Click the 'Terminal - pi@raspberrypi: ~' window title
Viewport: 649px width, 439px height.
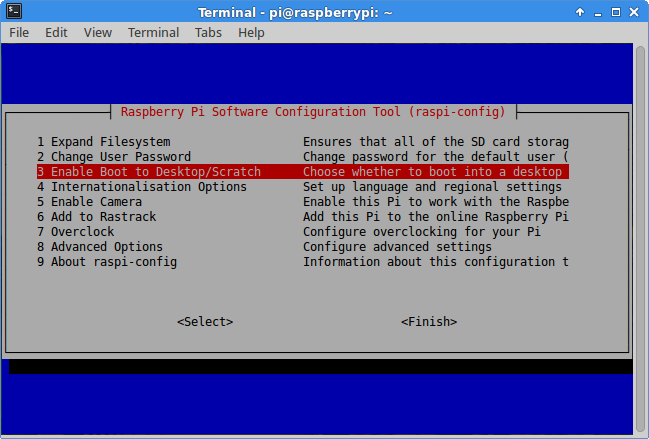click(x=295, y=12)
